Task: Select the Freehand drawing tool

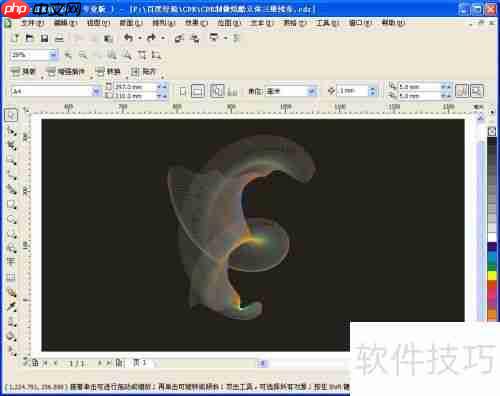Action: tap(11, 175)
